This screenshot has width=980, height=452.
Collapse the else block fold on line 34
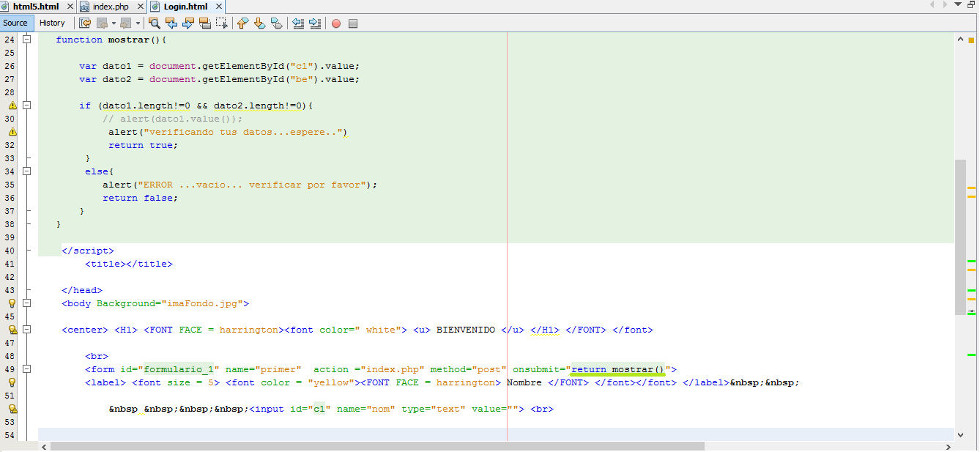pyautogui.click(x=27, y=171)
